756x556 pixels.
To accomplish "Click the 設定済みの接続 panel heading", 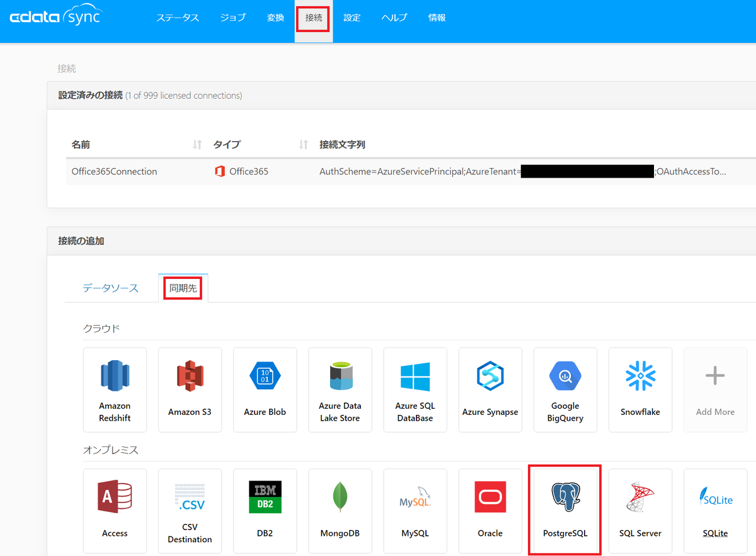I will pos(90,96).
